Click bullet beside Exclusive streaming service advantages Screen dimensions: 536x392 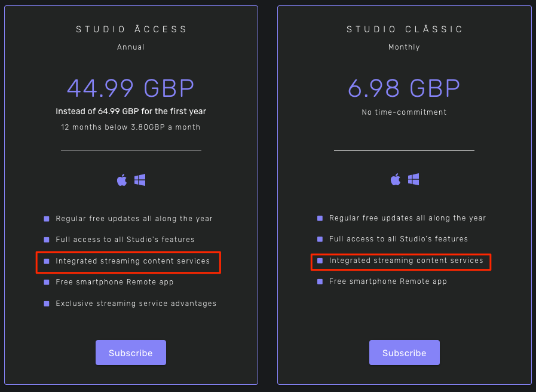[47, 304]
